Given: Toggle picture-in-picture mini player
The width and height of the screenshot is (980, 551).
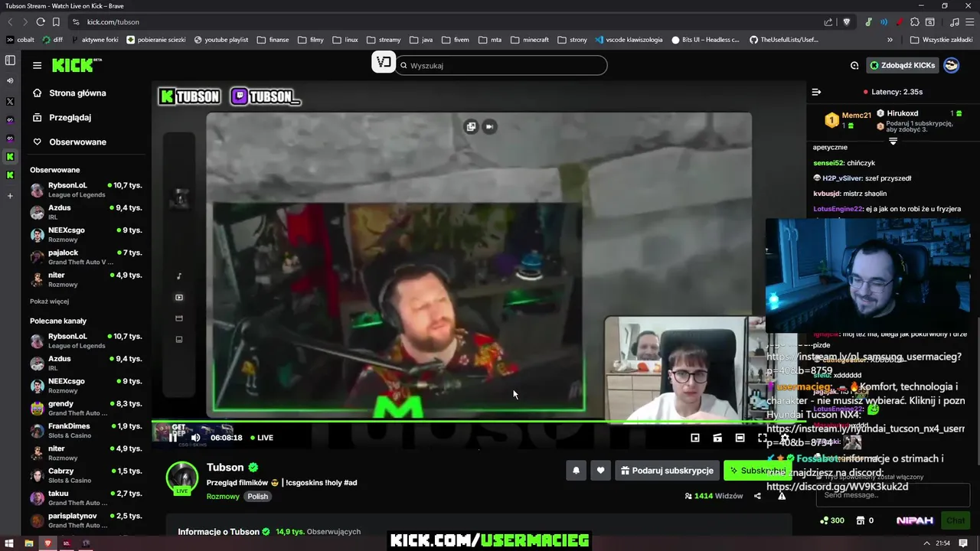Looking at the screenshot, I should (x=695, y=438).
